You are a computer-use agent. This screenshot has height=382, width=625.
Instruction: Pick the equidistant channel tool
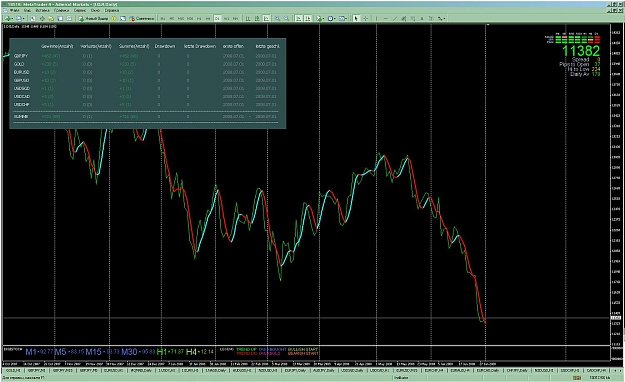tap(403, 18)
